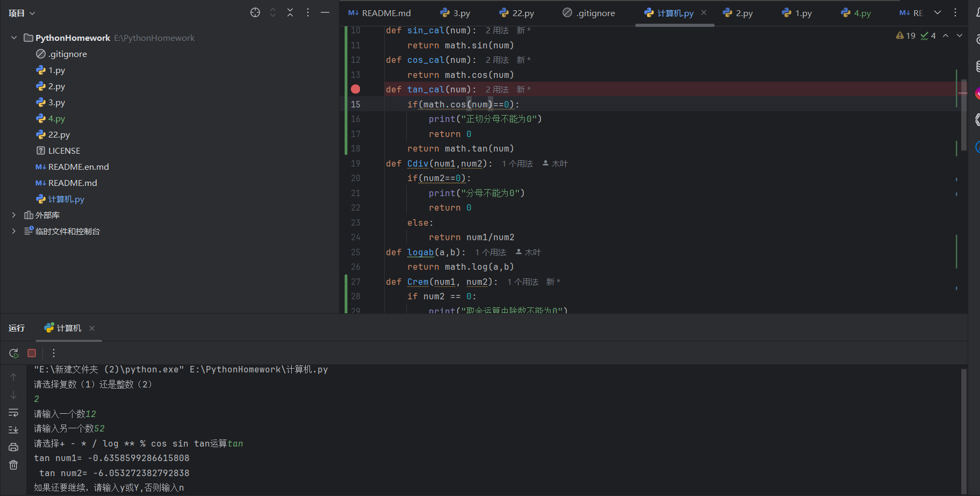
Task: Click the print console output icon
Action: (x=13, y=447)
